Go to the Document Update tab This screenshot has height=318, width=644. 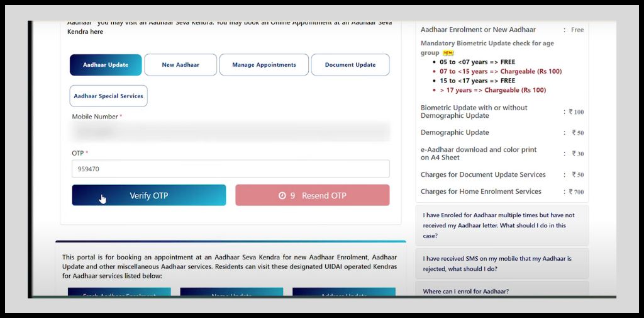point(350,65)
